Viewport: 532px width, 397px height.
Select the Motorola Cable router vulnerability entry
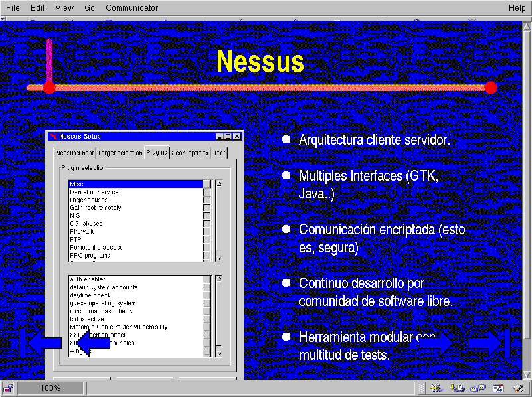pos(135,327)
